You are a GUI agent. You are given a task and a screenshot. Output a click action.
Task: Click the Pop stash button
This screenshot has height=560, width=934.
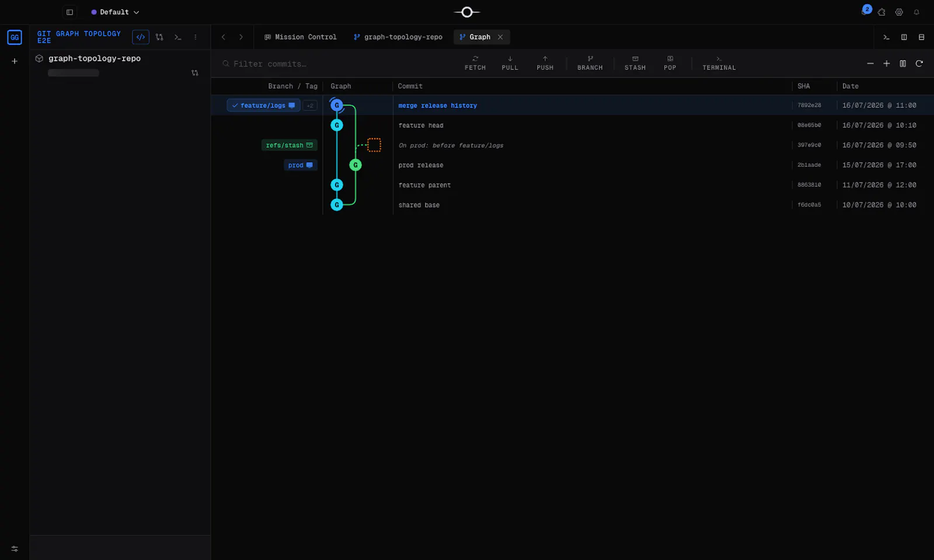[670, 63]
